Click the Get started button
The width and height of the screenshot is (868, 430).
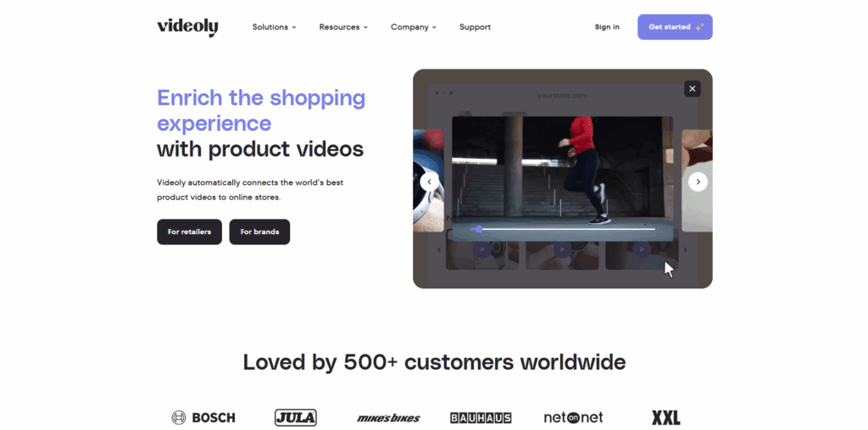point(675,26)
